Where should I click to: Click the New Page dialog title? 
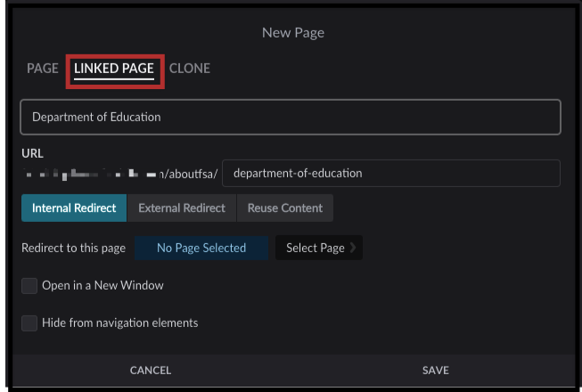[292, 33]
